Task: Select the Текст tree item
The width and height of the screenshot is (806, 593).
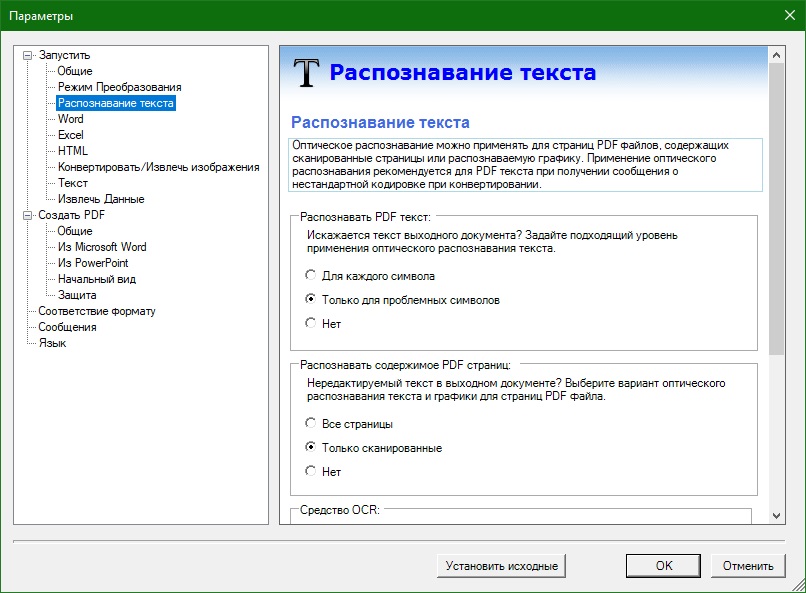Action: click(x=72, y=183)
